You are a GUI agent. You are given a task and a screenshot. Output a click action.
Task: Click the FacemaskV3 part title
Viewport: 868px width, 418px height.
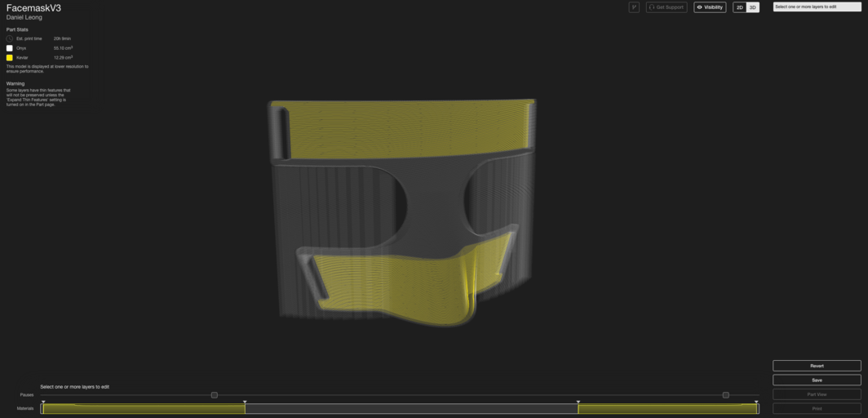(33, 7)
